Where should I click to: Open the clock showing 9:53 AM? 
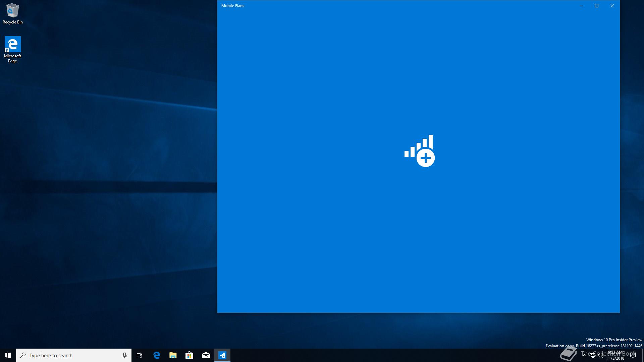tap(615, 355)
